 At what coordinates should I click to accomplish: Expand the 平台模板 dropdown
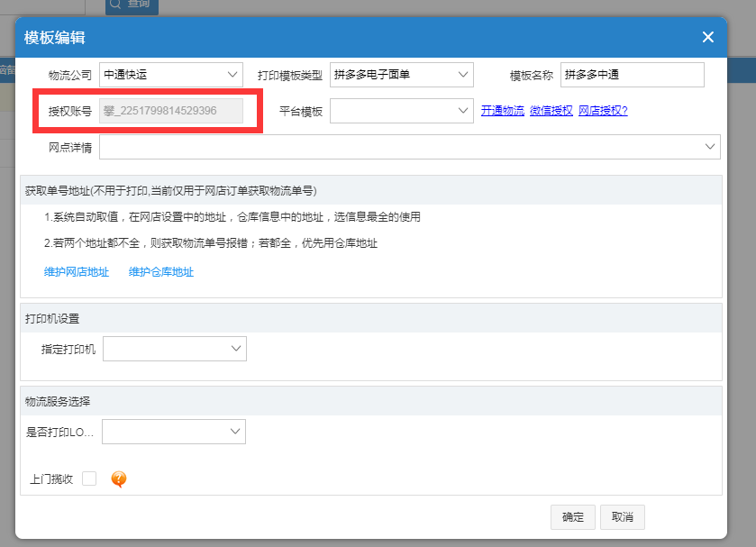(x=402, y=111)
